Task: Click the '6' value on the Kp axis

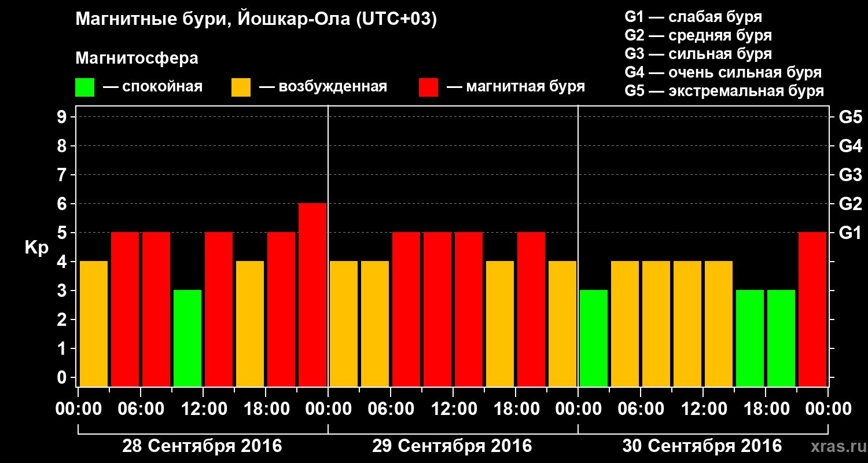Action: 63,204
